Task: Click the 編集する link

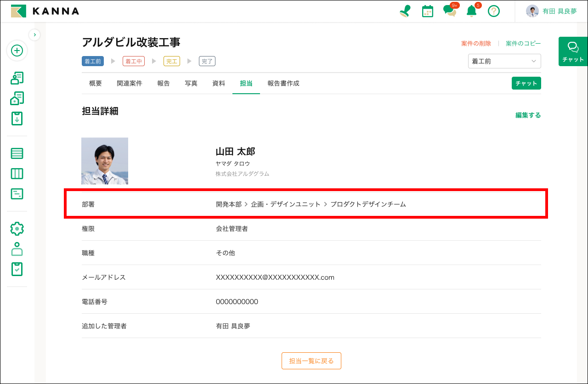Action: pos(528,115)
